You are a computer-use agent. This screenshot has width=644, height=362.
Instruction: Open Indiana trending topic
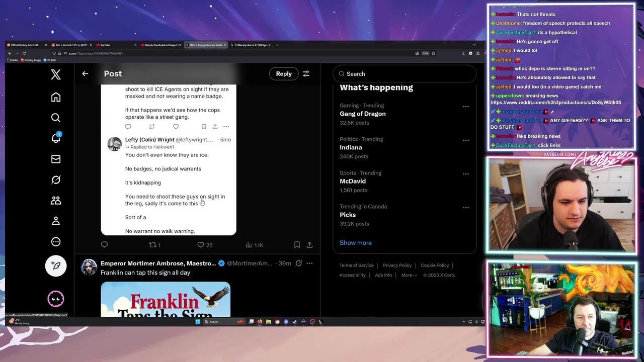tap(351, 147)
